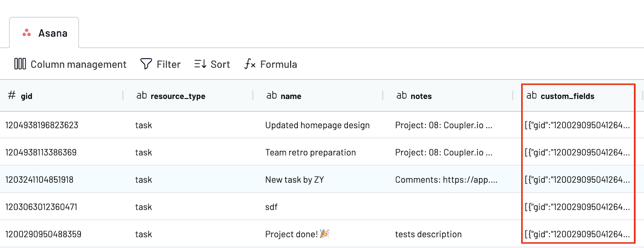Screen dimensions: 644x248
Task: Click the Formula fx icon
Action: (250, 64)
